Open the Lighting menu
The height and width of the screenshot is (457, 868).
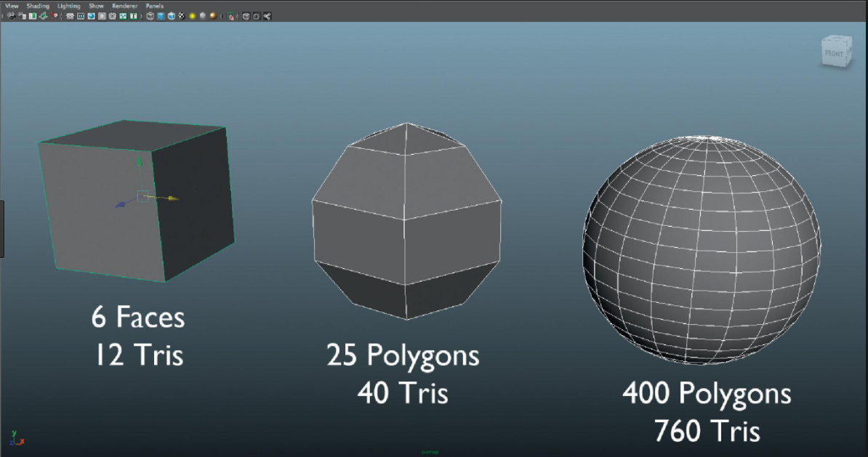(68, 5)
